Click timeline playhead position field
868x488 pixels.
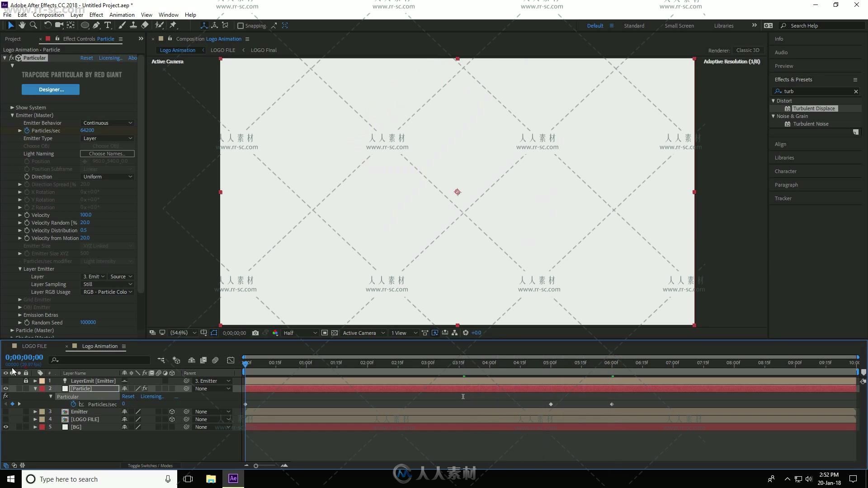pyautogui.click(x=24, y=357)
